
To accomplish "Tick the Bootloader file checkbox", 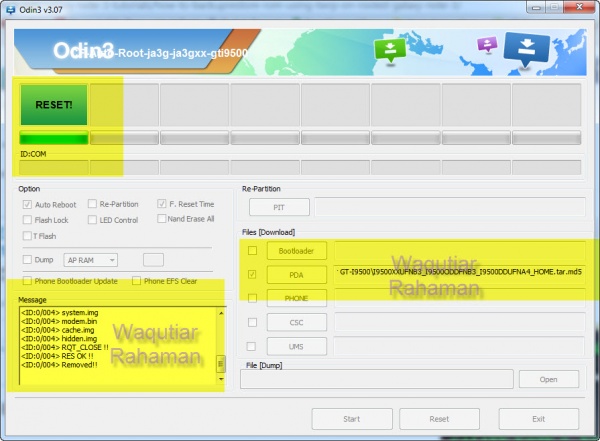I will 252,250.
